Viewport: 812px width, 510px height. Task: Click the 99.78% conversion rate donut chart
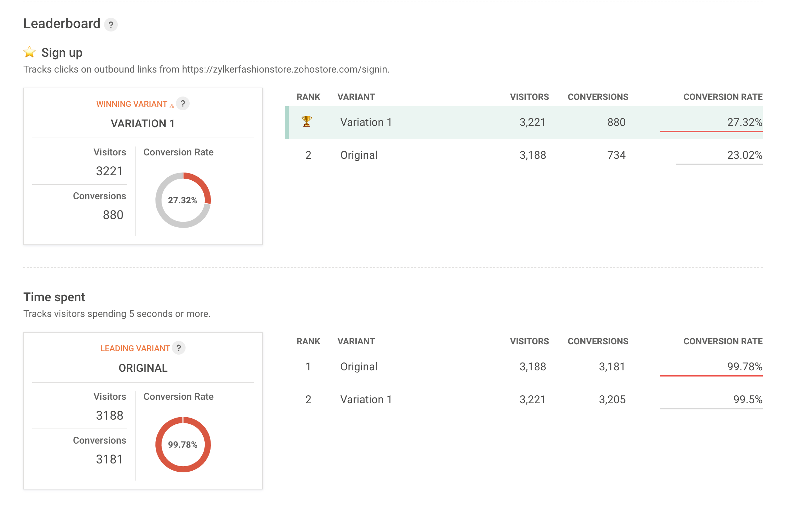tap(183, 445)
